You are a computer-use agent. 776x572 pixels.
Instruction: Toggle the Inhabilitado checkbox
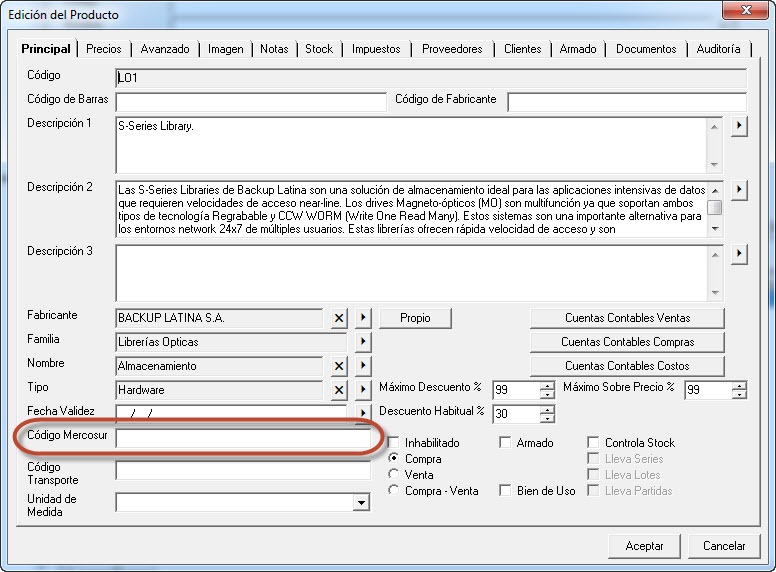(394, 442)
